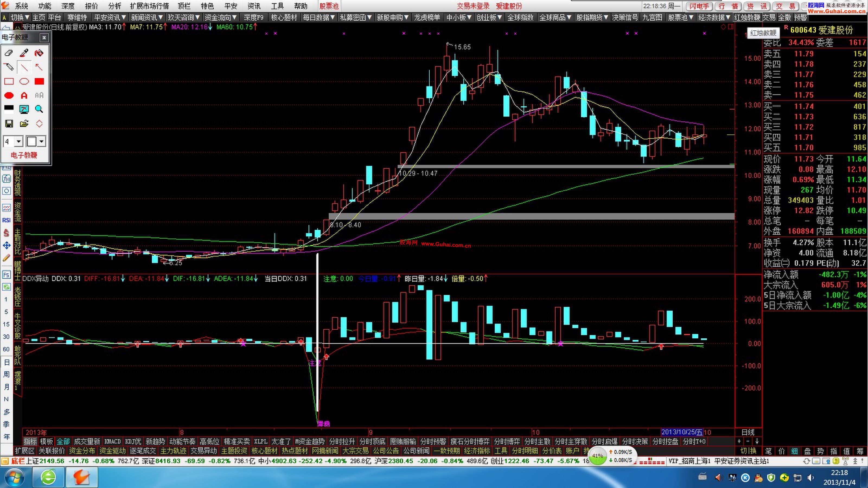
Task: Select the 细 tab in quote panel
Action: tap(794, 451)
